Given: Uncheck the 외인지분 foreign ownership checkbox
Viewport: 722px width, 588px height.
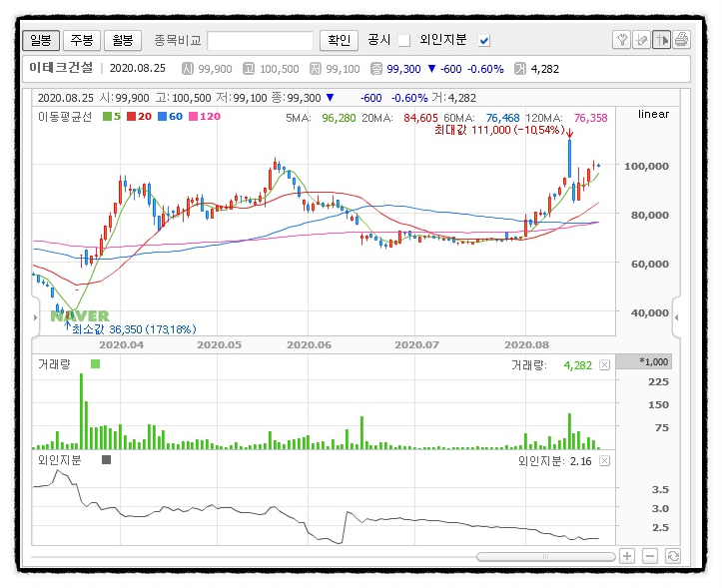Looking at the screenshot, I should (484, 41).
